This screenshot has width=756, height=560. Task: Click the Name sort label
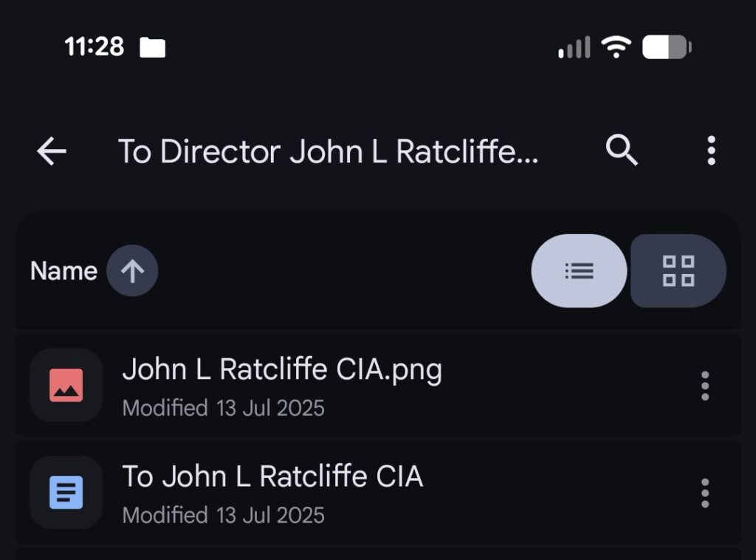[63, 271]
